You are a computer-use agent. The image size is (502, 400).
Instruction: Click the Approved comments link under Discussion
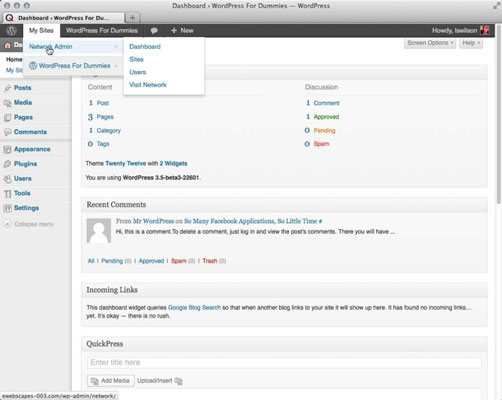[326, 117]
